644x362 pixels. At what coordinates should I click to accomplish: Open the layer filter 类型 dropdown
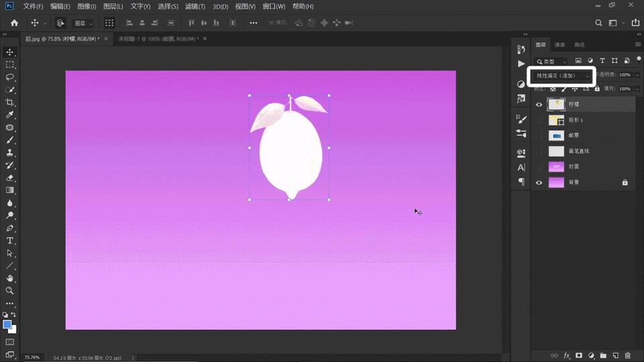tap(551, 62)
